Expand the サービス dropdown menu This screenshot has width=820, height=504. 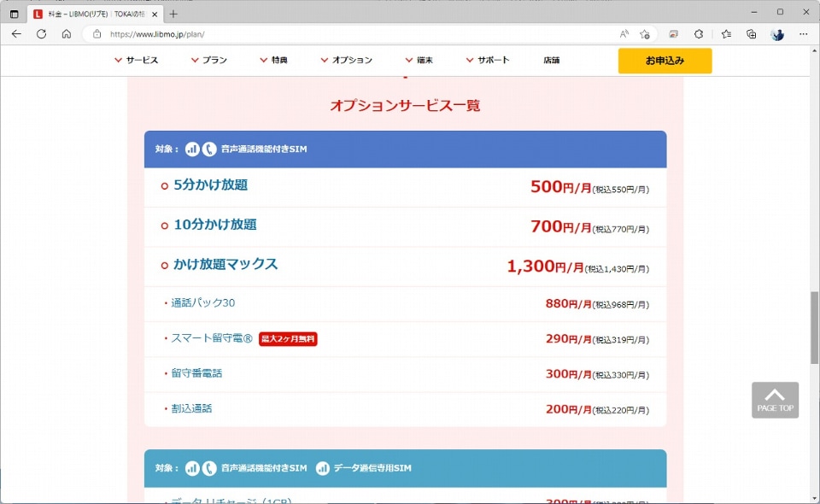point(138,60)
